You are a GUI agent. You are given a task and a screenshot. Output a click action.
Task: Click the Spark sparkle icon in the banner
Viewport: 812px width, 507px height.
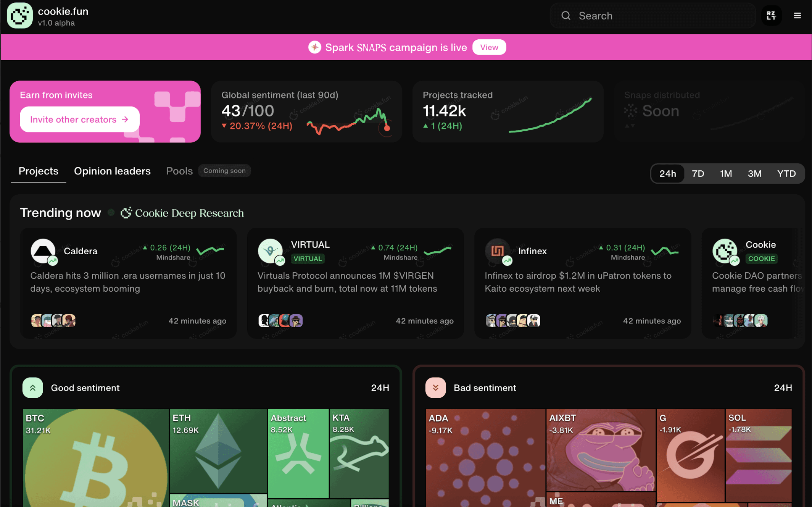(314, 47)
